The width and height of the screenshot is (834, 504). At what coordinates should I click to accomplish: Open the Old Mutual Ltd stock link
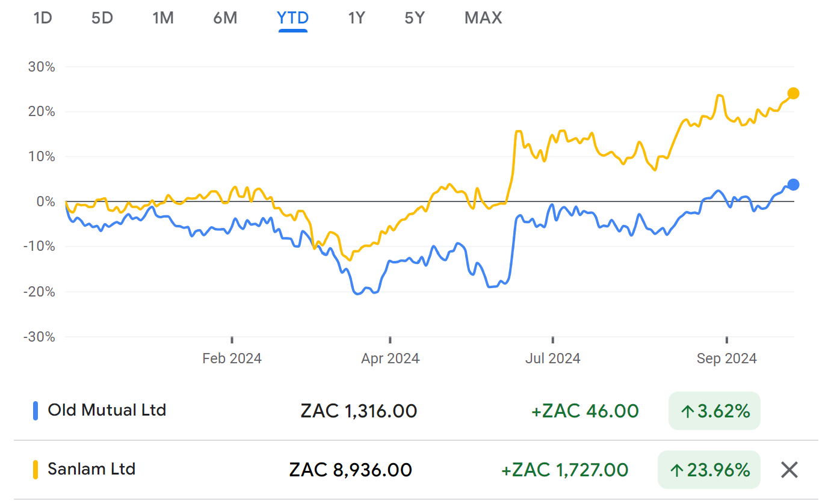107,411
